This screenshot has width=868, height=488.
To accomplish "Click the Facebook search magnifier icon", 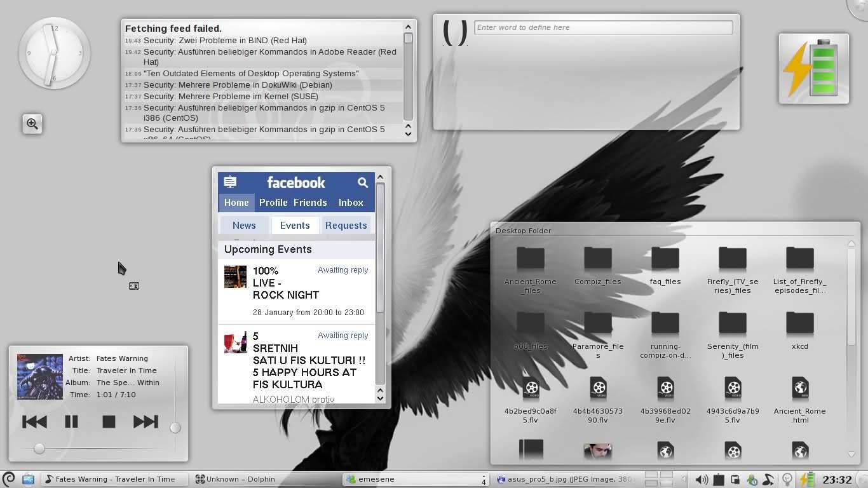I will (362, 182).
